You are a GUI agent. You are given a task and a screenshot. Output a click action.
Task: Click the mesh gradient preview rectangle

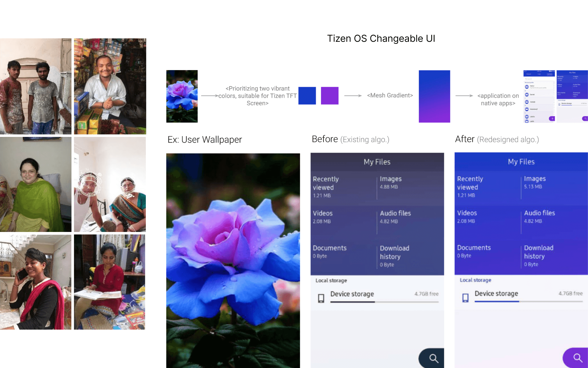(434, 96)
